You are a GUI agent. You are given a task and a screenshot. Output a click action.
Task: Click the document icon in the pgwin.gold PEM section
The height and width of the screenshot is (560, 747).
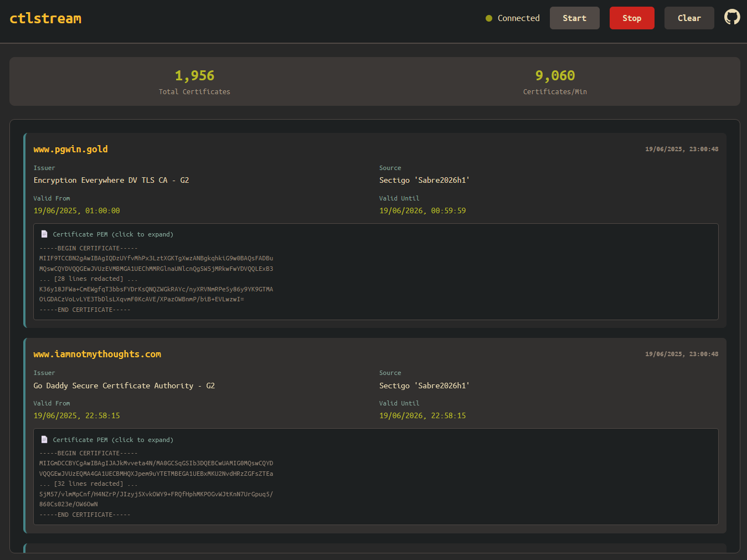tap(44, 234)
